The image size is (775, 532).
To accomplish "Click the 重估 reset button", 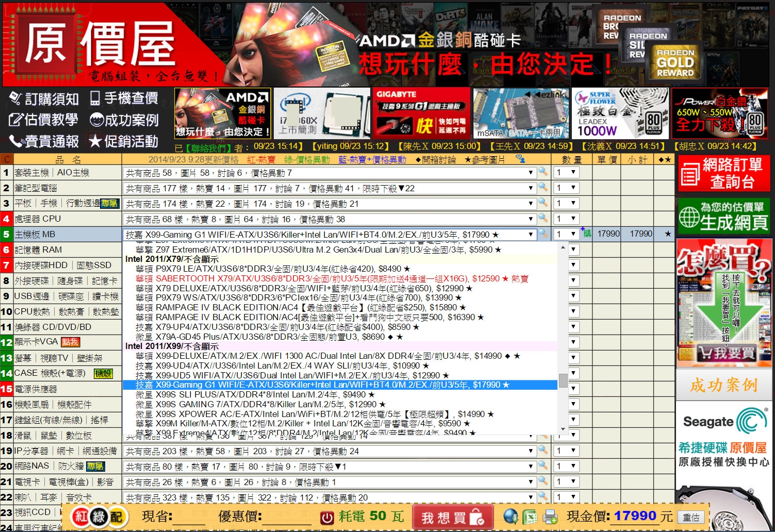I will (691, 518).
